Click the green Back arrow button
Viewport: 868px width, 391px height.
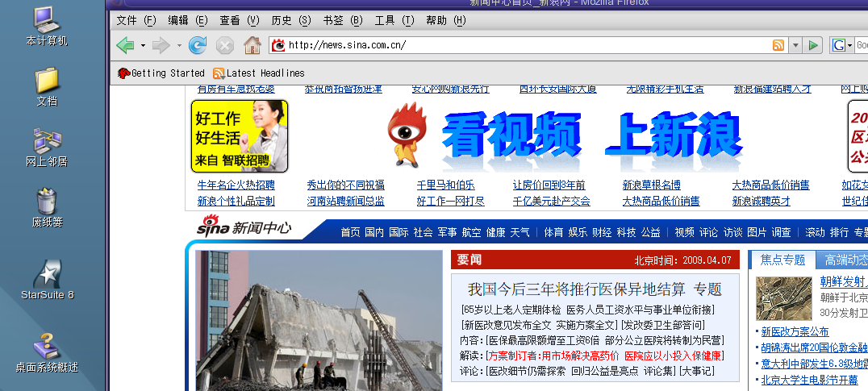point(126,45)
